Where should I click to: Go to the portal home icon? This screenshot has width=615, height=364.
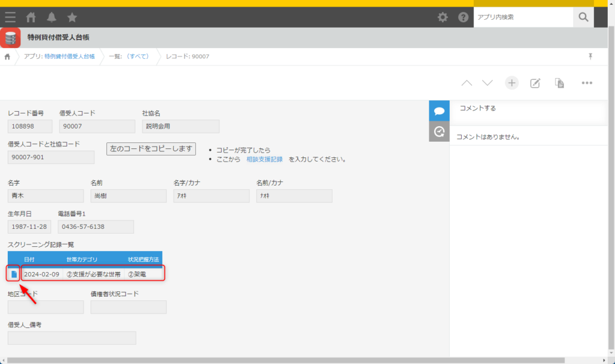click(x=31, y=17)
